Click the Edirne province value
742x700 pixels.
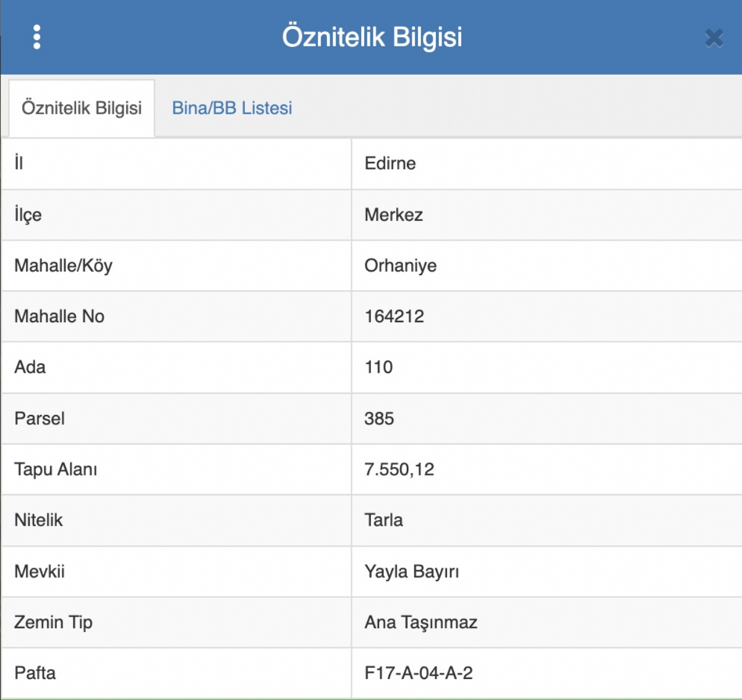(x=390, y=164)
